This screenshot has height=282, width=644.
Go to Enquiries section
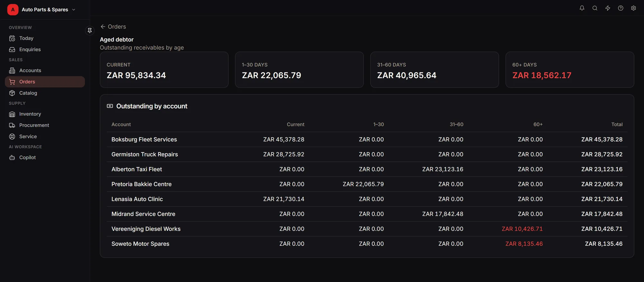point(45,49)
